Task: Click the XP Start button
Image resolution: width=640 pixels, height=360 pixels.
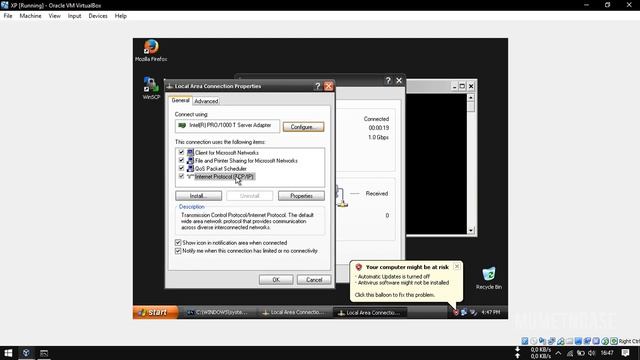Action: [156, 312]
